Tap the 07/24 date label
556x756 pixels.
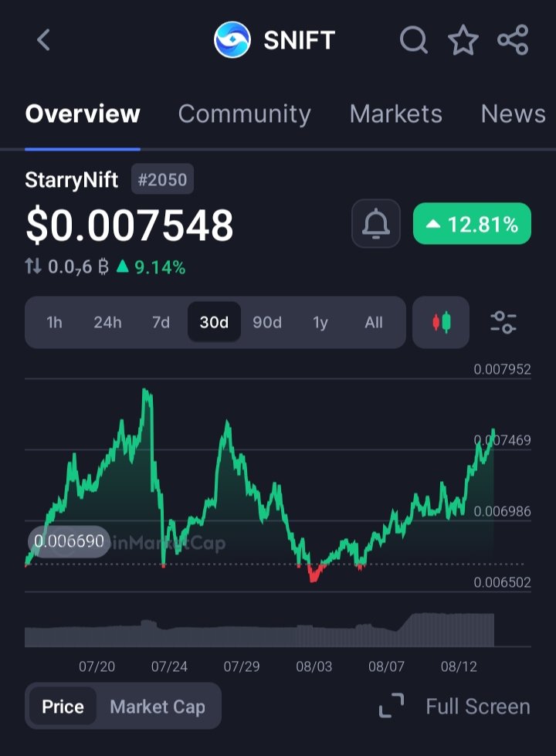[169, 666]
